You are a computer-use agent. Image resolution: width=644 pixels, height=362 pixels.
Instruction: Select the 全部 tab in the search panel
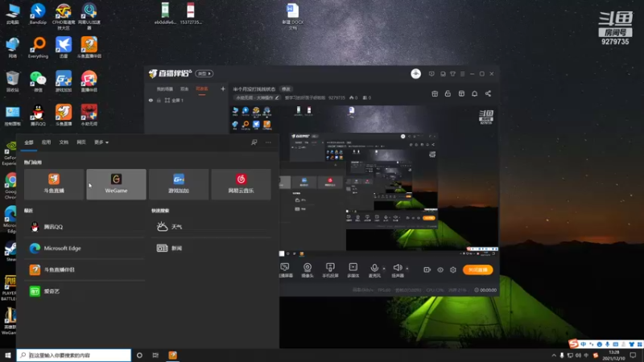coord(29,142)
